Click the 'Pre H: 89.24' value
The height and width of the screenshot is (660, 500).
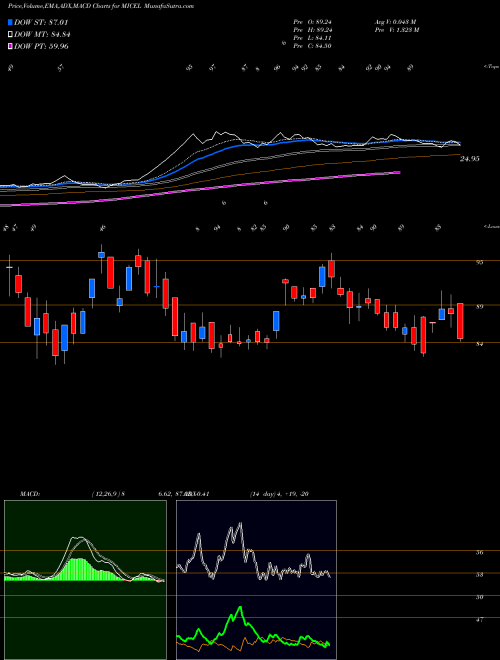point(313,30)
